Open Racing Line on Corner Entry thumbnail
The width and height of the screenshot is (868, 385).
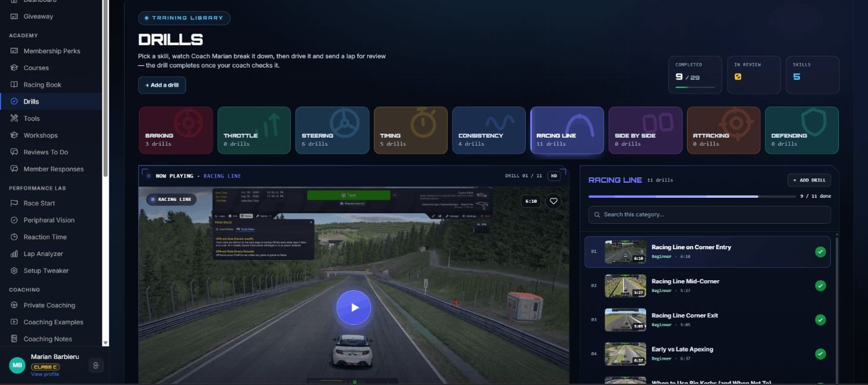[625, 252]
